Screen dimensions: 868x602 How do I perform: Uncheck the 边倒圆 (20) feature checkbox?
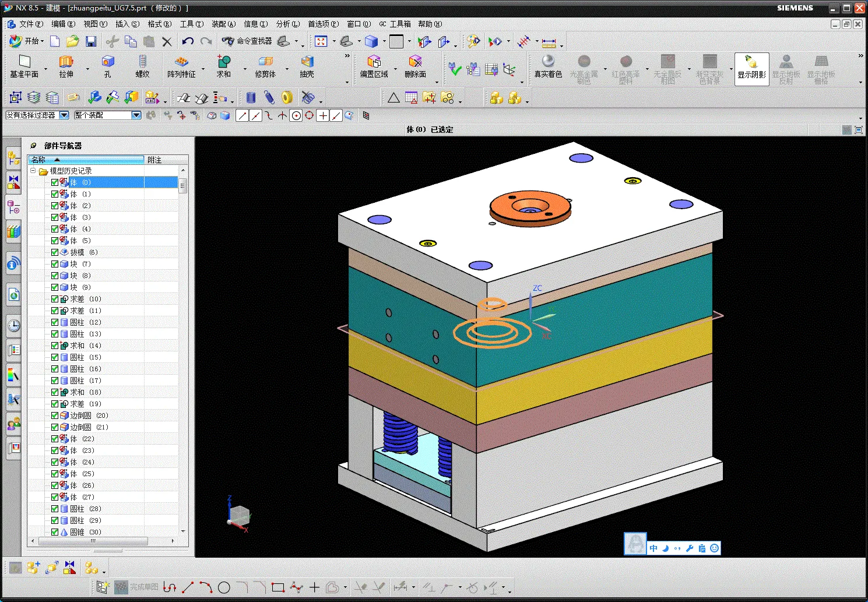tap(55, 416)
